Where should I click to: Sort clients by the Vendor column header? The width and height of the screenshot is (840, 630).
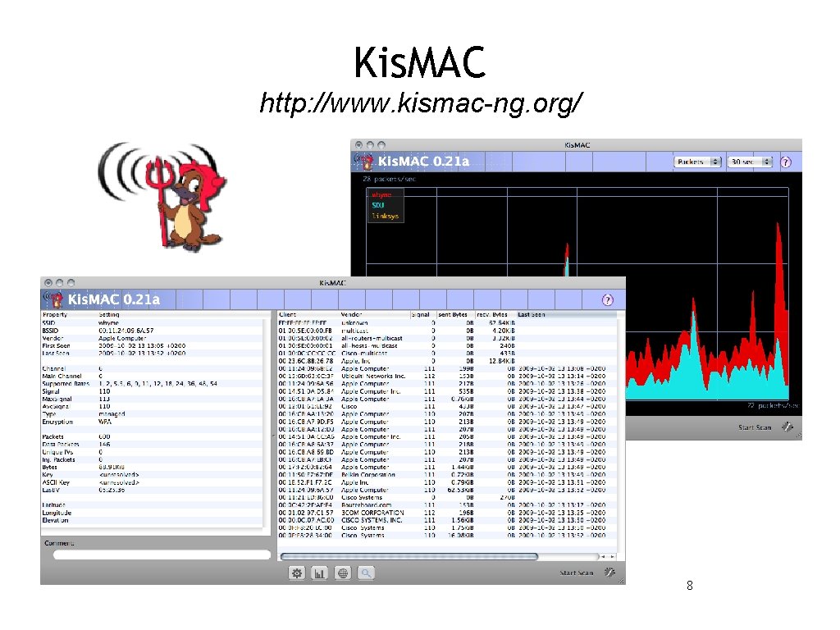point(374,314)
